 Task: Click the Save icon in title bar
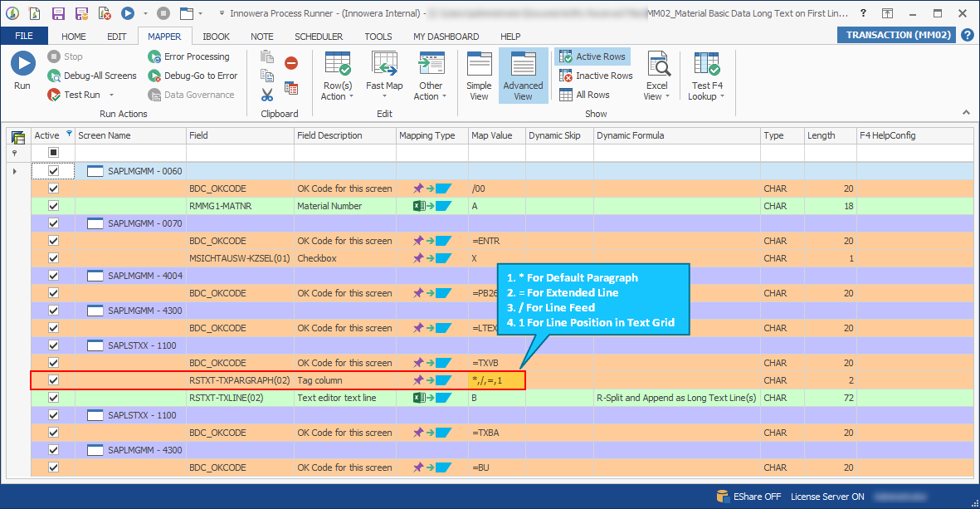click(x=58, y=13)
